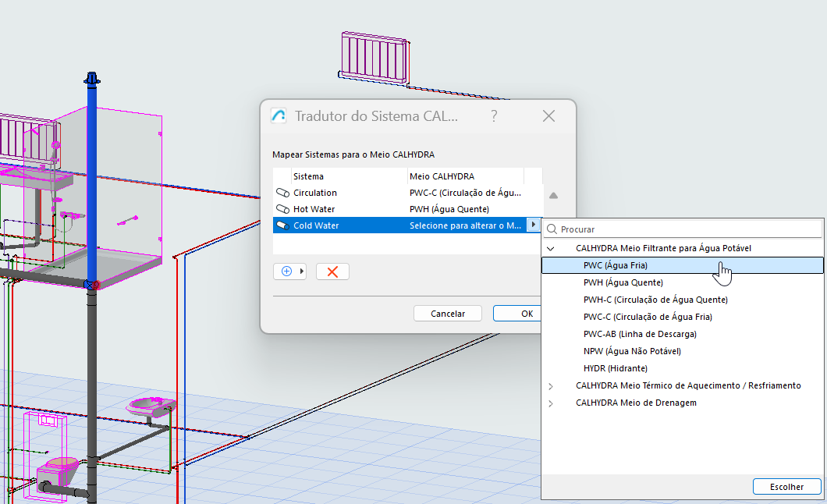Click the toilet object in the 3D view
This screenshot has height=504, width=827.
pyautogui.click(x=59, y=474)
